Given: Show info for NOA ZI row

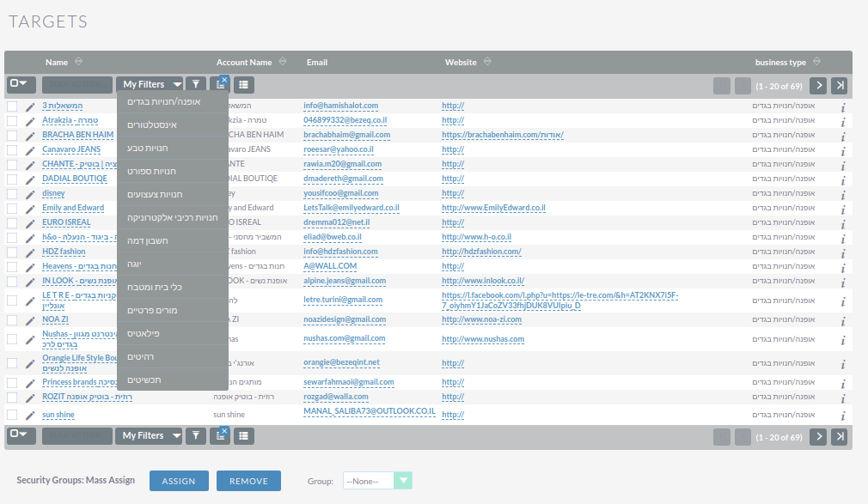Looking at the screenshot, I should coord(843,321).
